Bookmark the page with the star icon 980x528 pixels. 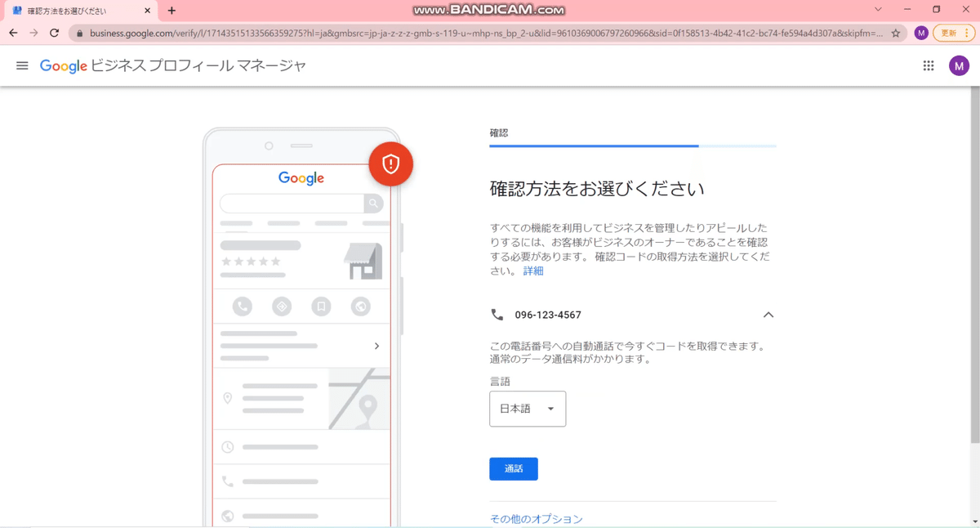point(896,34)
